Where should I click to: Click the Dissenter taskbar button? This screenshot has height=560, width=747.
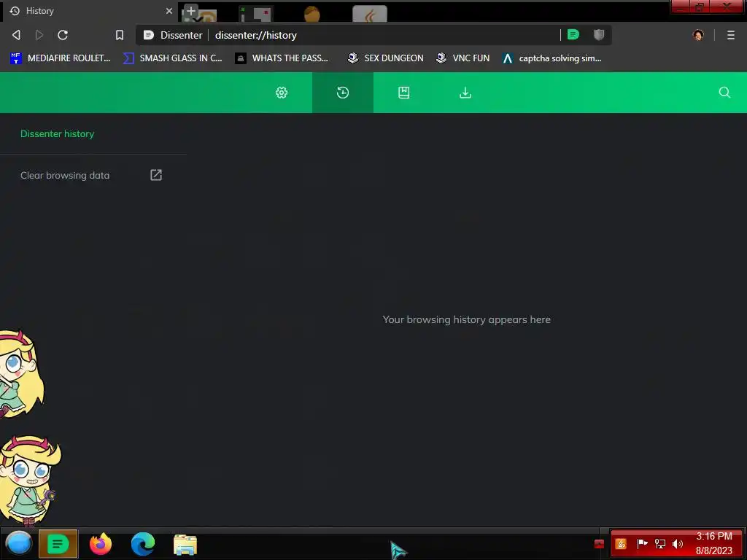[58, 543]
